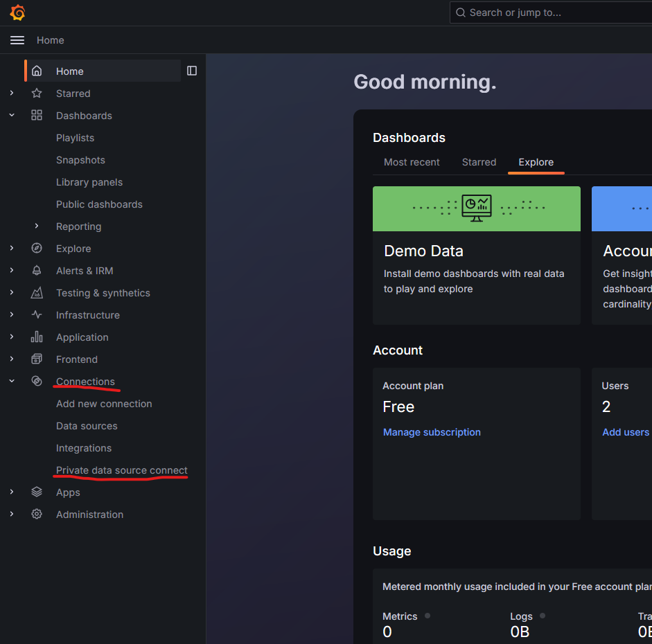This screenshot has height=644, width=652.
Task: Open the Demo Data card
Action: pos(477,255)
